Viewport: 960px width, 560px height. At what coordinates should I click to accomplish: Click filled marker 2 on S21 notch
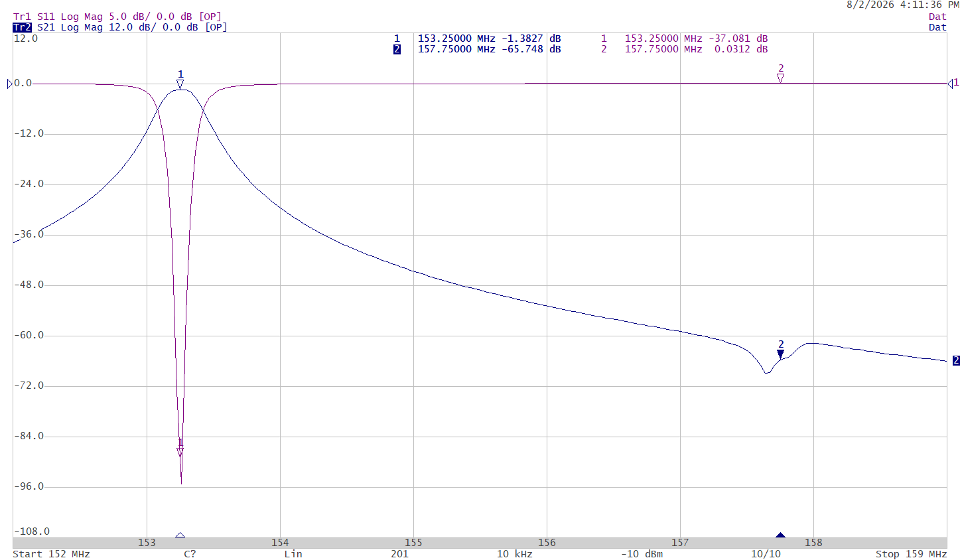(x=780, y=354)
